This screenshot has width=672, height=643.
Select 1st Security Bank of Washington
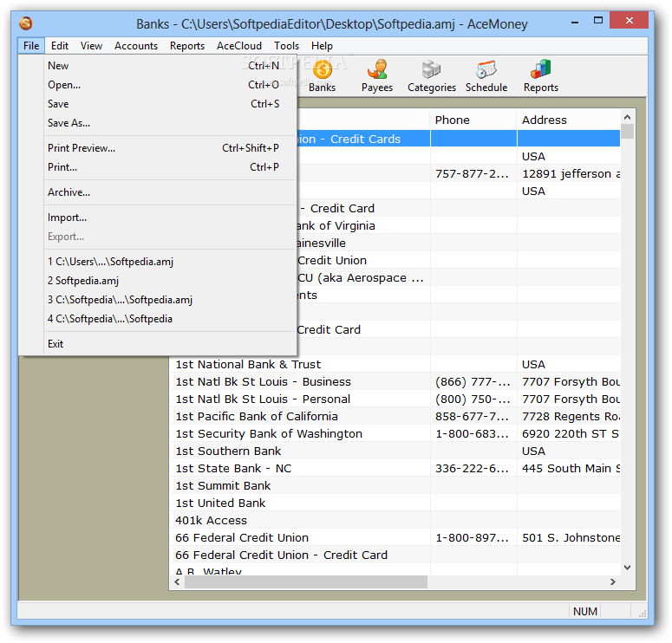[395, 433]
